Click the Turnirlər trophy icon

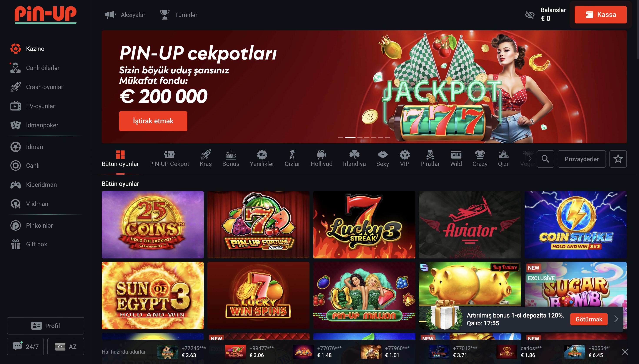coord(164,15)
